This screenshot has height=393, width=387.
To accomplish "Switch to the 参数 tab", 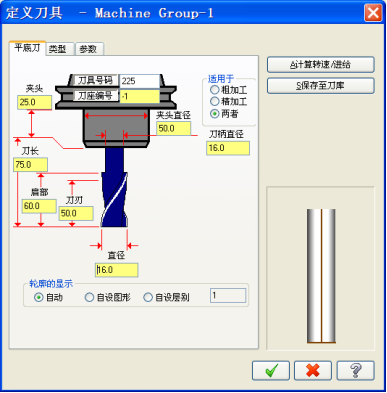I will (89, 49).
